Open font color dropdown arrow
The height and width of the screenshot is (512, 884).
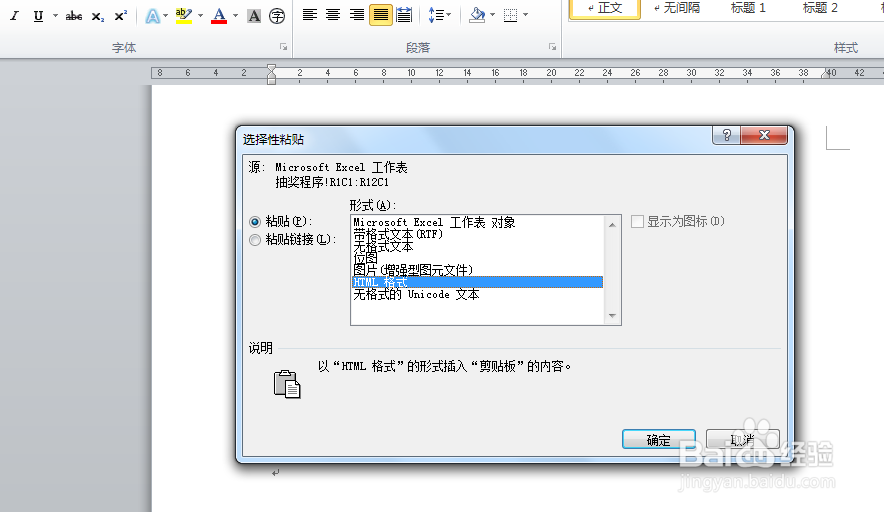point(236,16)
